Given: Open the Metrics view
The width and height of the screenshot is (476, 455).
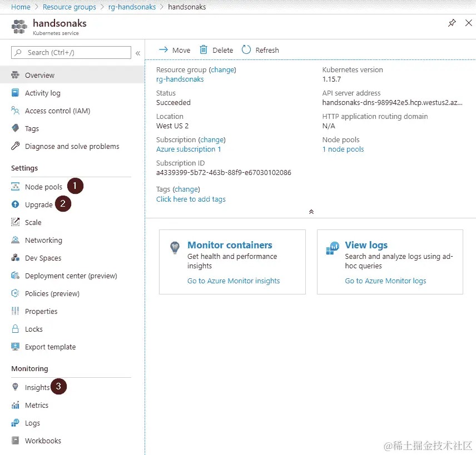Looking at the screenshot, I should pyautogui.click(x=34, y=405).
